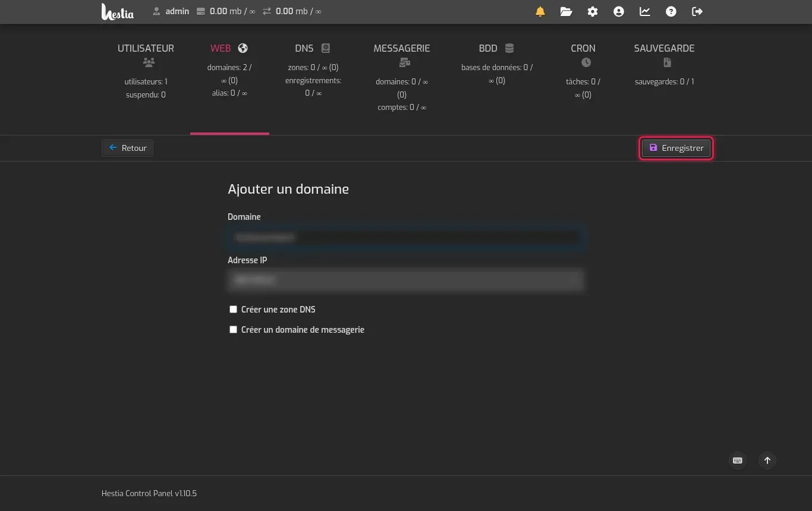Screen dimensions: 812x511
Task: Click the Ajouter un domaine heading
Action: tap(288, 189)
